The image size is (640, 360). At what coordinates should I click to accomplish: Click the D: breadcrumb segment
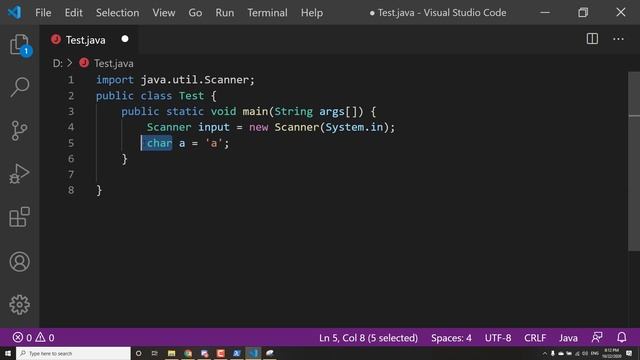(58, 63)
